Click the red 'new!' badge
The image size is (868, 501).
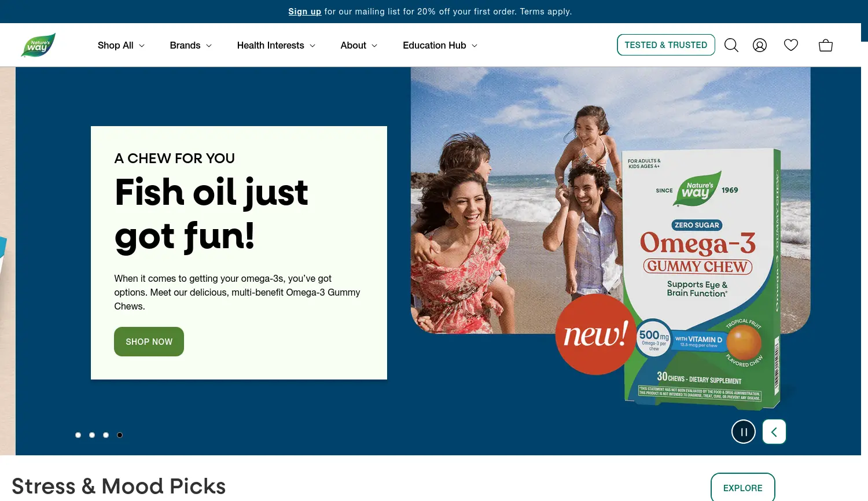pos(595,334)
